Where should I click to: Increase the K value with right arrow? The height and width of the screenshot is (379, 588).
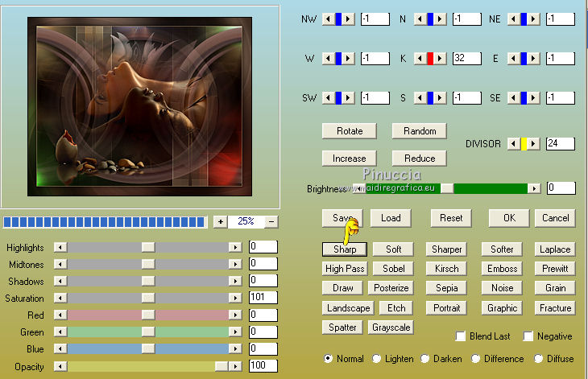441,59
